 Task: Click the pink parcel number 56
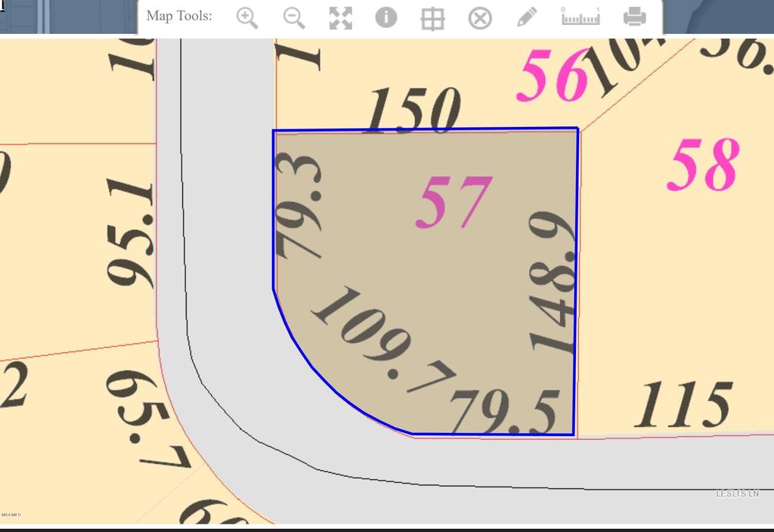553,76
